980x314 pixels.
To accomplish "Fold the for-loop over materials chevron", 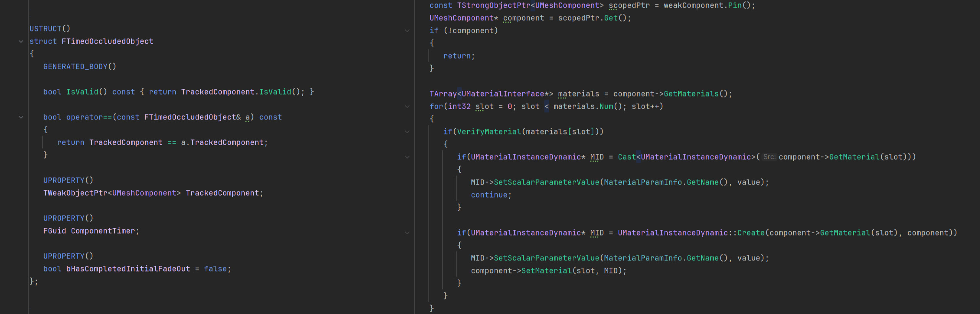I will pos(407,106).
